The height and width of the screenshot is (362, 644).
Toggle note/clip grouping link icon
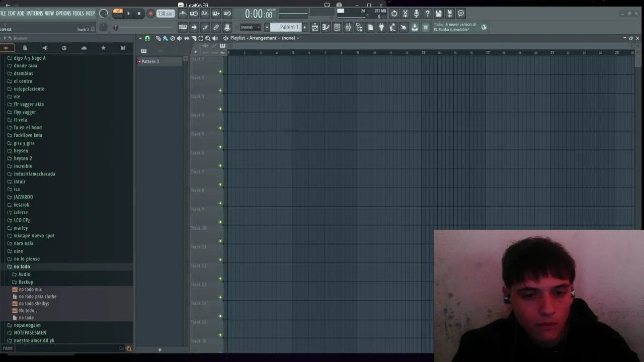(216, 27)
